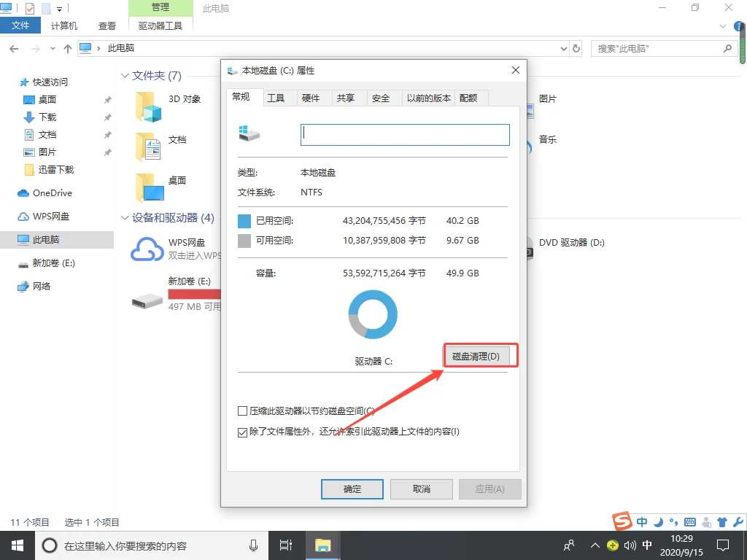This screenshot has height=560, width=747.
Task: Refresh the current folder view
Action: (x=576, y=49)
